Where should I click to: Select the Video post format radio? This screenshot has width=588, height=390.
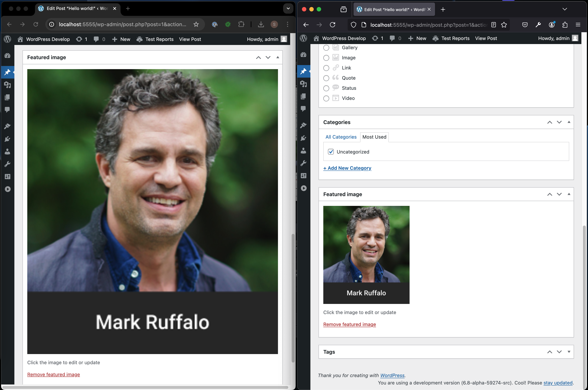click(326, 98)
